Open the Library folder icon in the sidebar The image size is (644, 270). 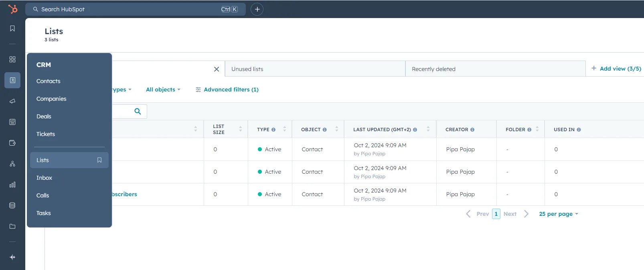click(12, 226)
